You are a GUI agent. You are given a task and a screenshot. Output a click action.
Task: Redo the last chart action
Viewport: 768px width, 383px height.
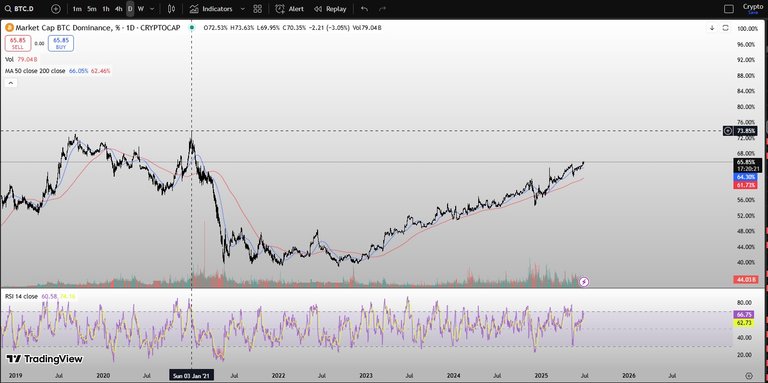(x=383, y=9)
